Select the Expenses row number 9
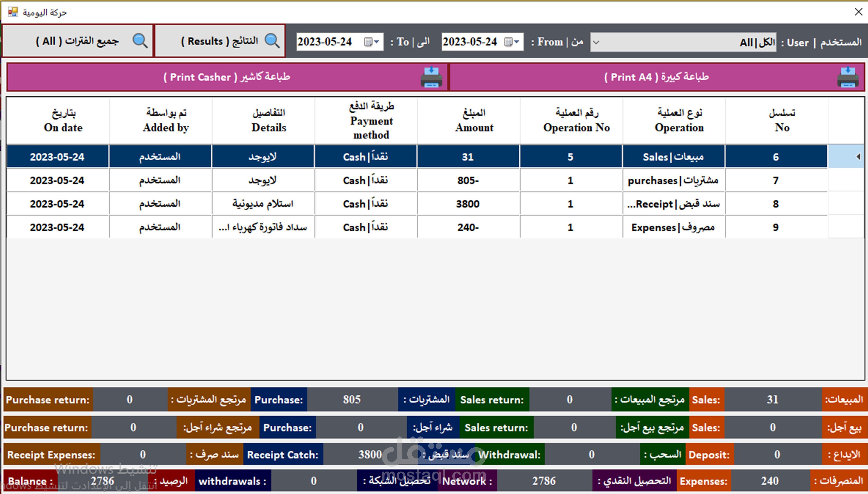 coord(775,227)
